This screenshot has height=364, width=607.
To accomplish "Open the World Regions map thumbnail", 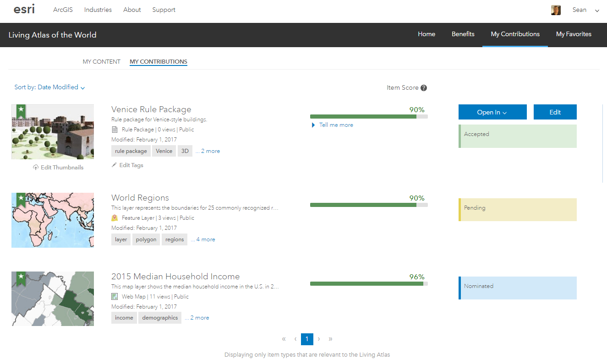I will pos(53,220).
